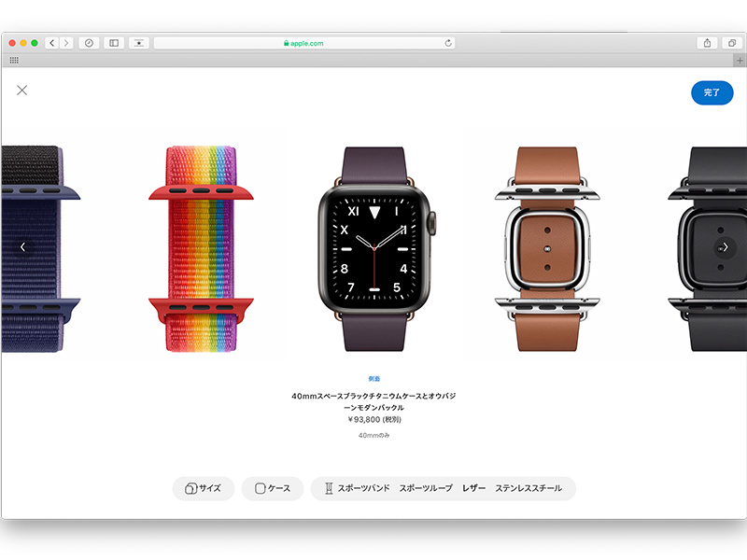Image resolution: width=747 pixels, height=560 pixels.
Task: Open the ケース case option
Action: click(273, 488)
